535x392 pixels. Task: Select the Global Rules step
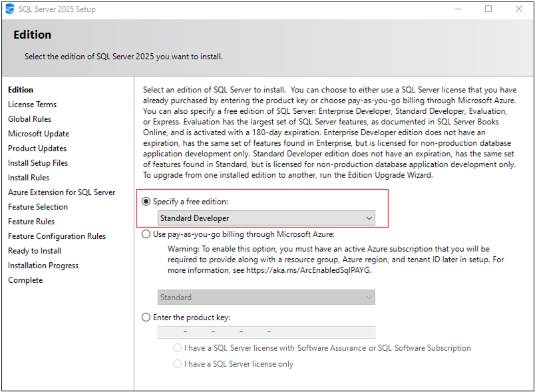tap(30, 119)
